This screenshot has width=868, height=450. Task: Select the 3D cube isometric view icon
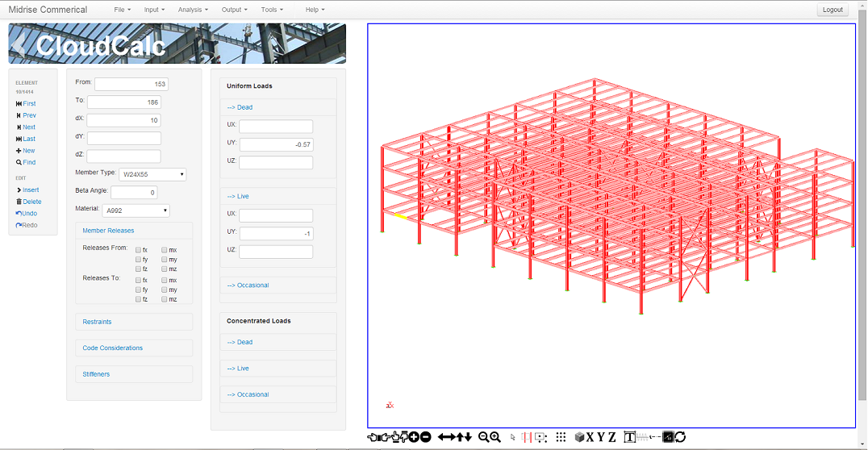pos(579,437)
